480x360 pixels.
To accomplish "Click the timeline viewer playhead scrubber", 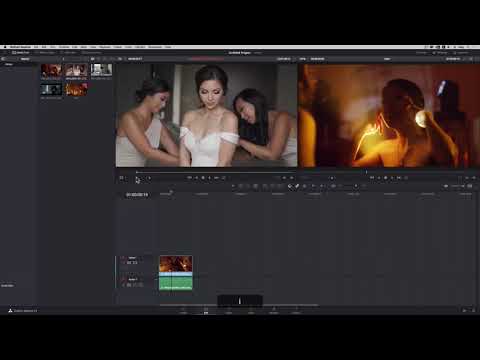I will [x=366, y=172].
